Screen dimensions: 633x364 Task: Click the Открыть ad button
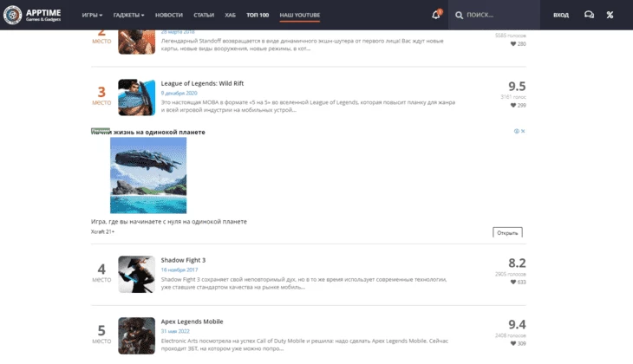click(x=507, y=232)
